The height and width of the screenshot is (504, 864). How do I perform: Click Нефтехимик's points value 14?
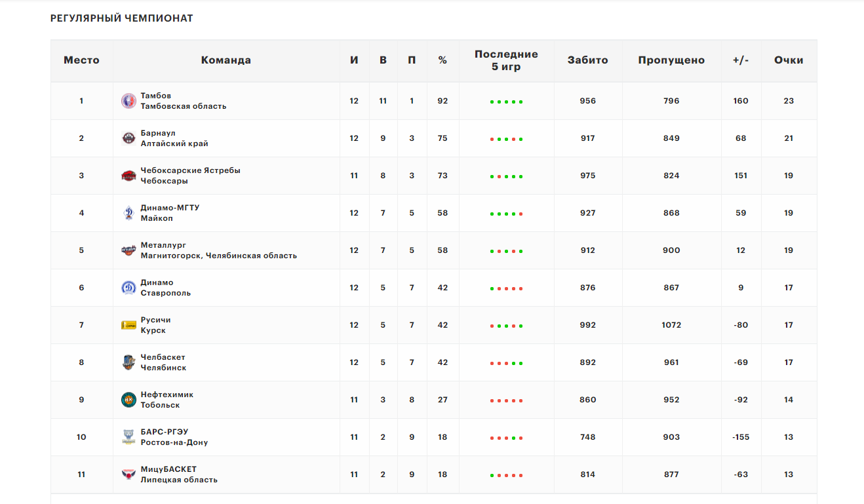[x=789, y=400]
